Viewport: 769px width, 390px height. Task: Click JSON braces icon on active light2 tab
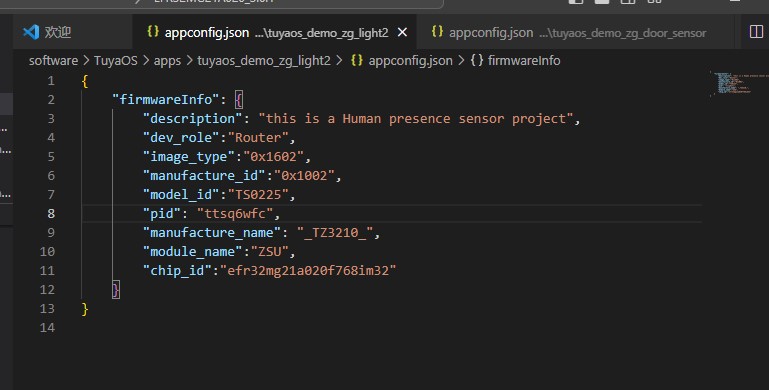point(153,32)
